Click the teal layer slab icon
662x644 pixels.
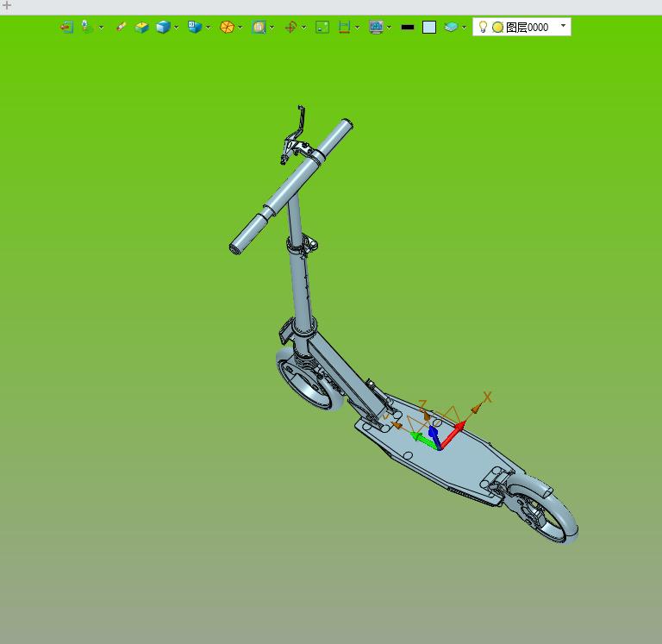(451, 27)
